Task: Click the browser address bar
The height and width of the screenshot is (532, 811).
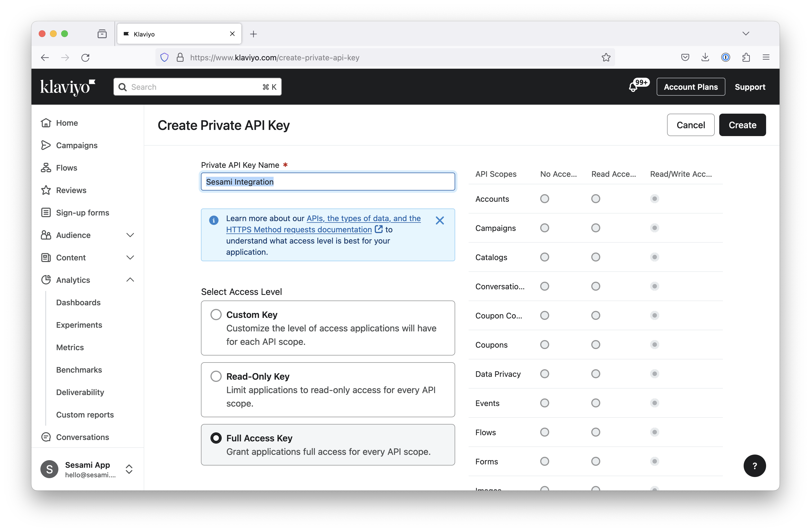Action: tap(385, 57)
